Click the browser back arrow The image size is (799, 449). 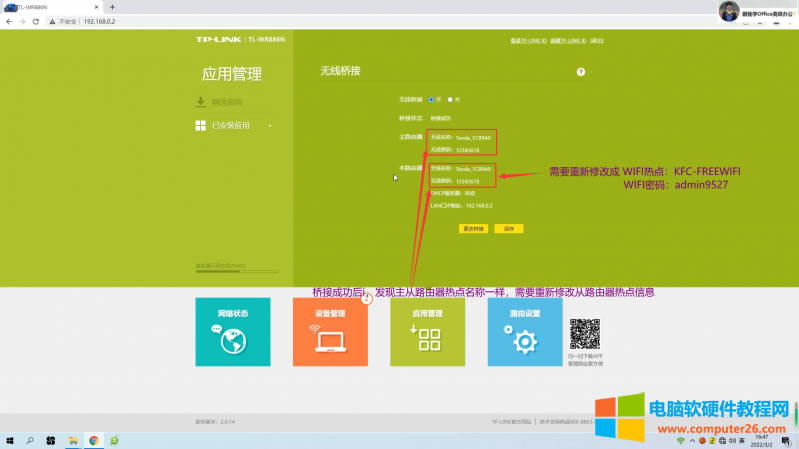click(x=9, y=21)
